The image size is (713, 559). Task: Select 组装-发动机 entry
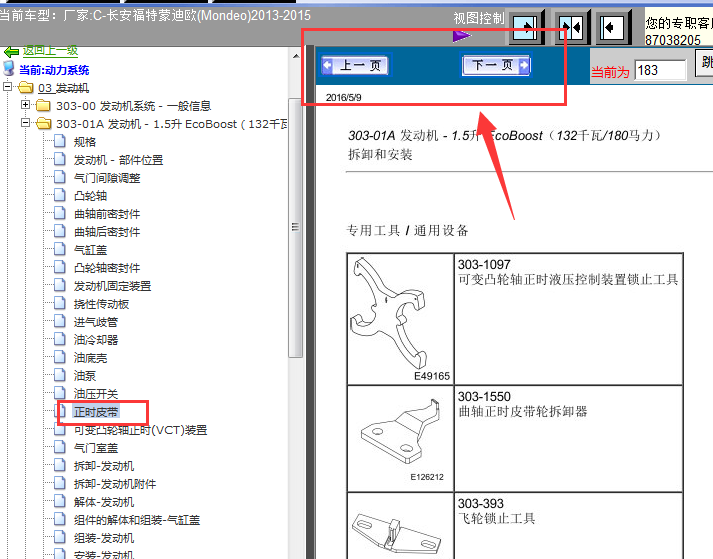click(x=104, y=538)
